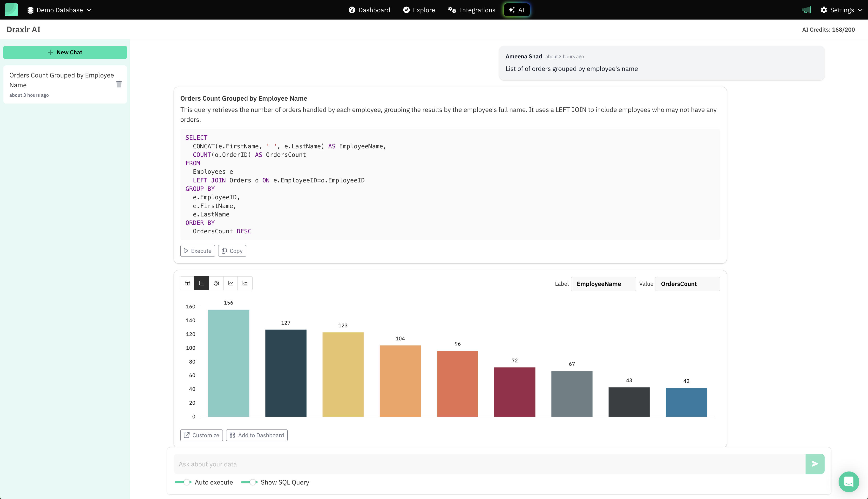Click the dark navy 127 bar

coord(286,373)
